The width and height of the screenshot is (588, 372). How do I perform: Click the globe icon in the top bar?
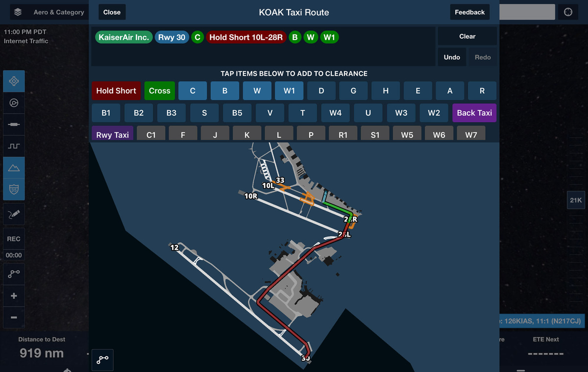568,12
